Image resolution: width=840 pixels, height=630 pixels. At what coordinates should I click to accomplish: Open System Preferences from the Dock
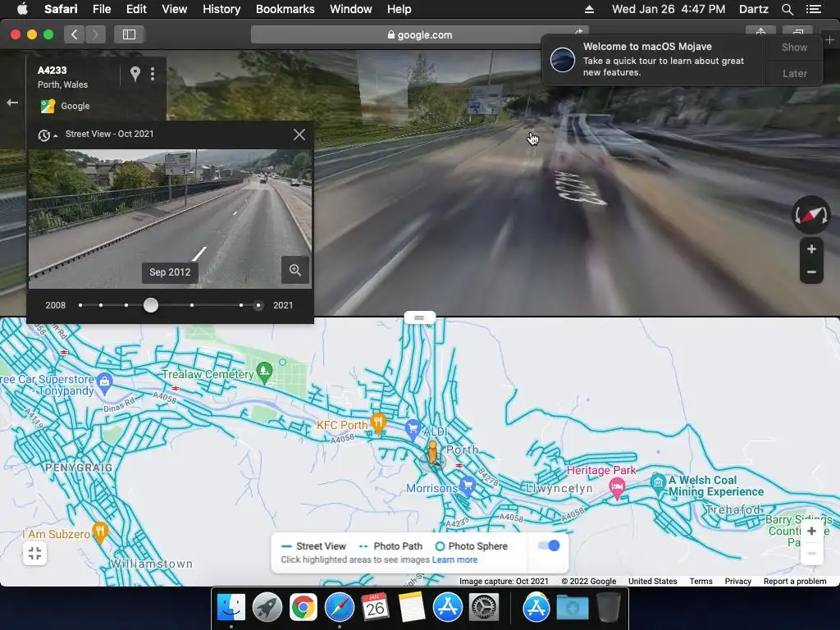484,608
